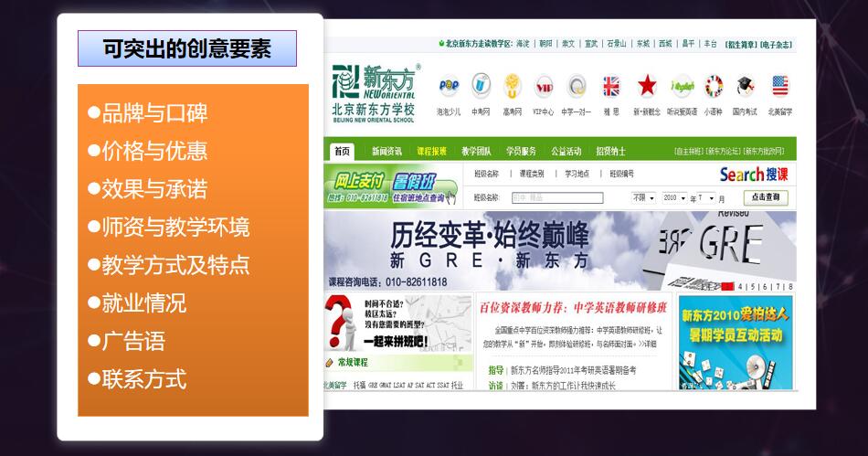This screenshot has height=456, width=868.
Task: Open the 雅思 British flag icon
Action: coord(611,86)
